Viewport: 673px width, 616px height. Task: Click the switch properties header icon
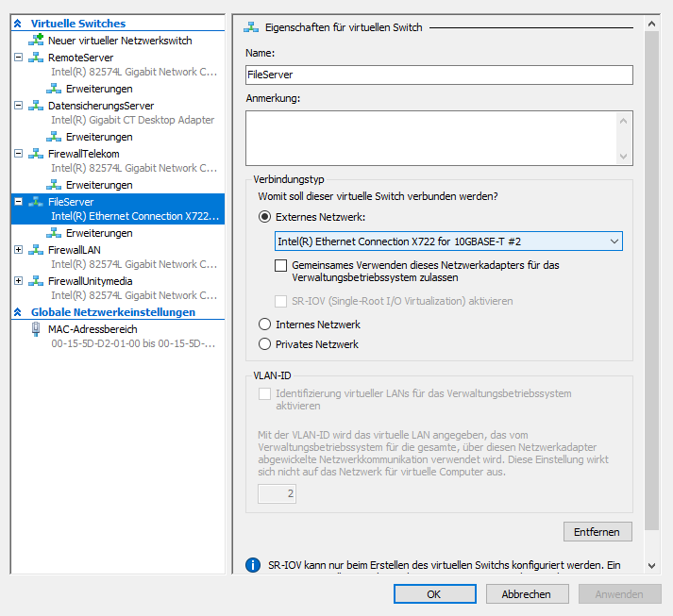pyautogui.click(x=251, y=27)
